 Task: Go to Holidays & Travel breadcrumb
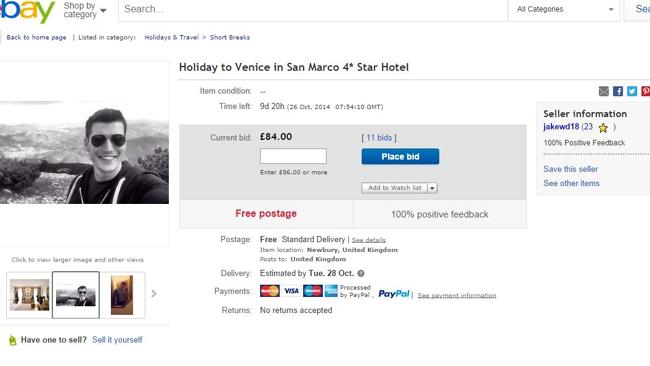(171, 37)
